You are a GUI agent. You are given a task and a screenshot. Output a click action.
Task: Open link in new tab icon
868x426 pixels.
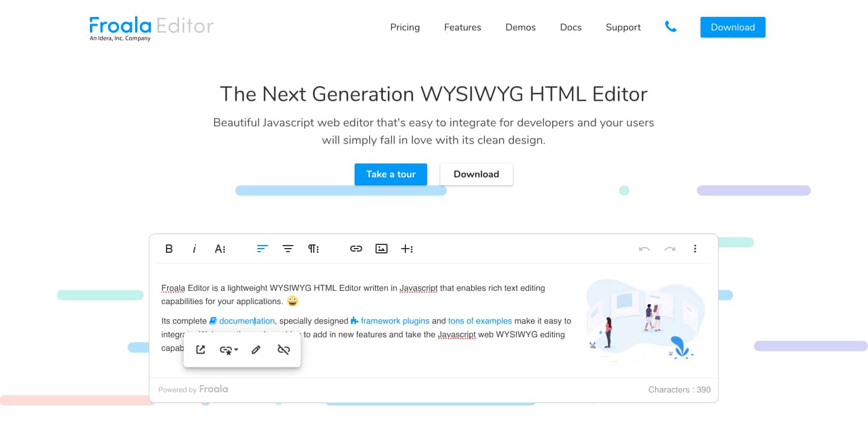(x=201, y=349)
